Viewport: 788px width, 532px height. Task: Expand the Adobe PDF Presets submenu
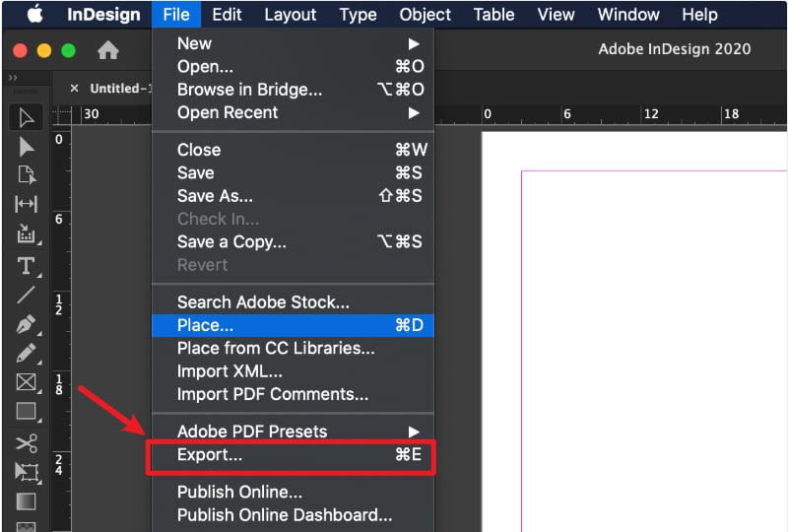pos(293,432)
